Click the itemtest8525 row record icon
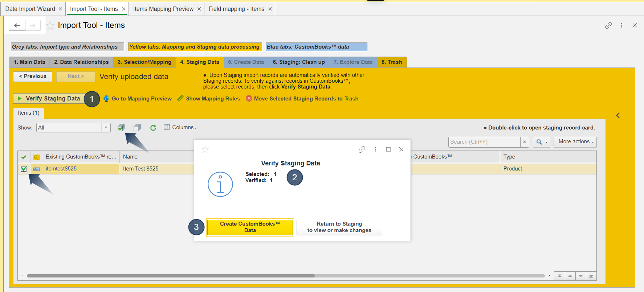 pos(37,169)
